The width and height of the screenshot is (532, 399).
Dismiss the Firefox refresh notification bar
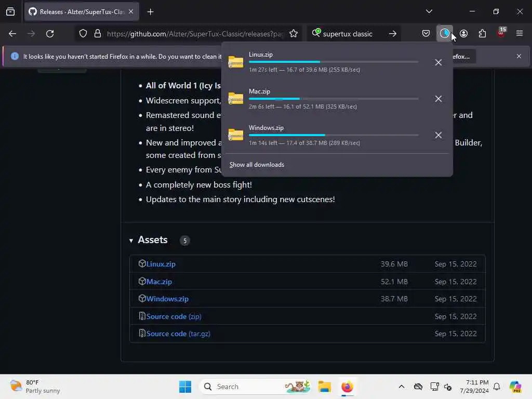point(519,56)
